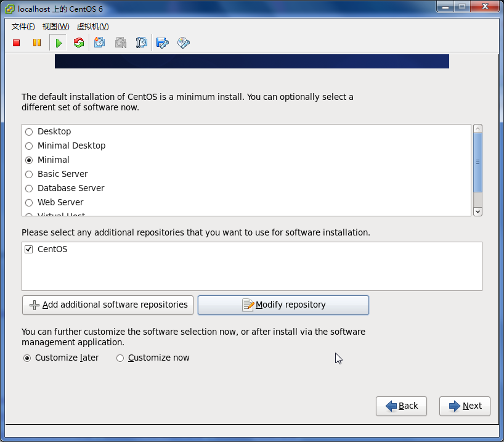The image size is (504, 442).
Task: Click the CD/DVD drive connection icon
Action: click(184, 43)
